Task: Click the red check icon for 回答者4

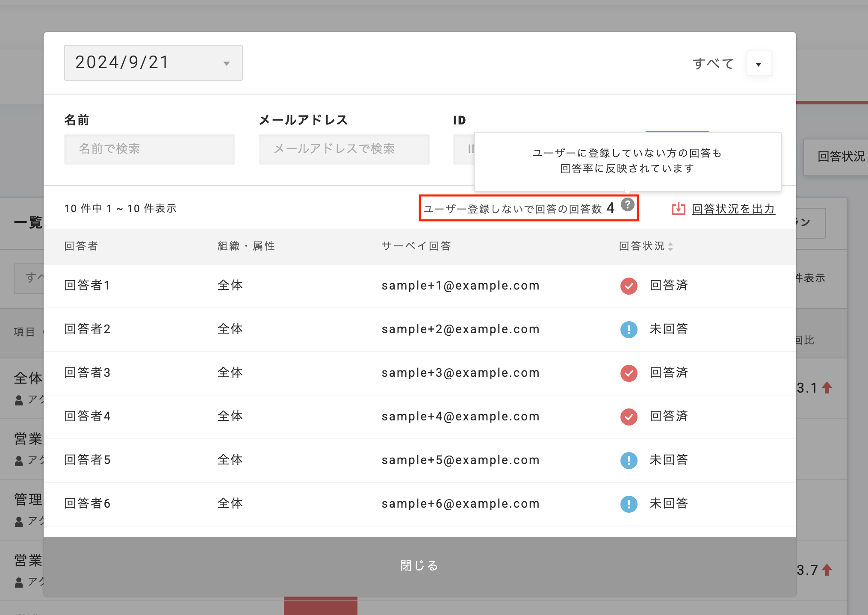Action: [629, 417]
